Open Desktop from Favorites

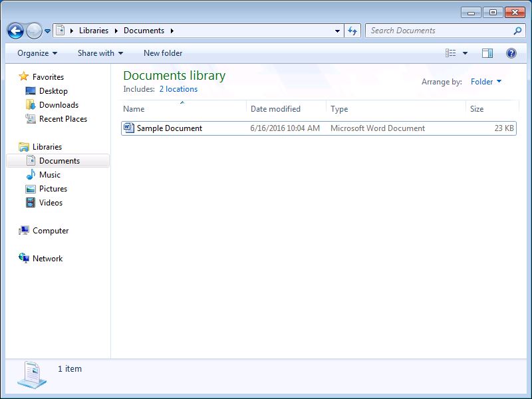[x=53, y=91]
